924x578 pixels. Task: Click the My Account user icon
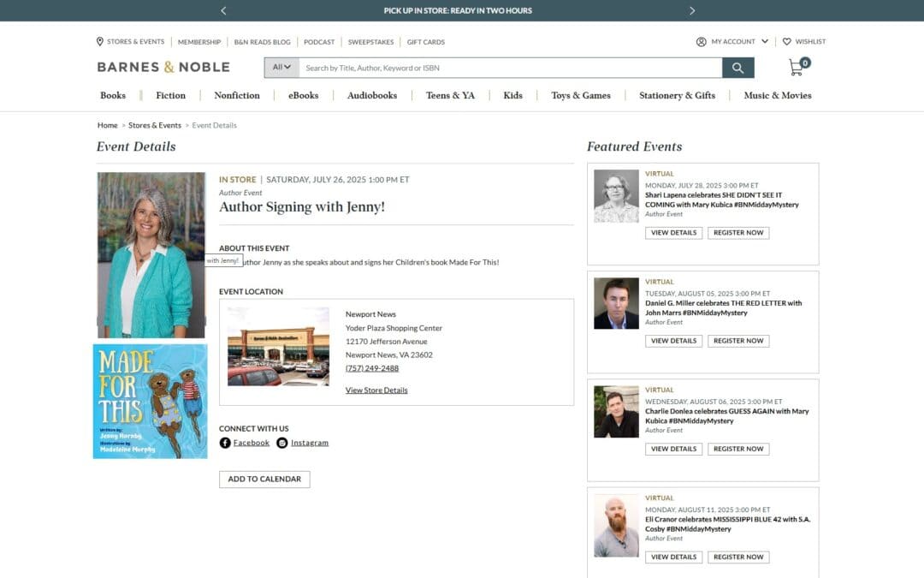point(702,42)
